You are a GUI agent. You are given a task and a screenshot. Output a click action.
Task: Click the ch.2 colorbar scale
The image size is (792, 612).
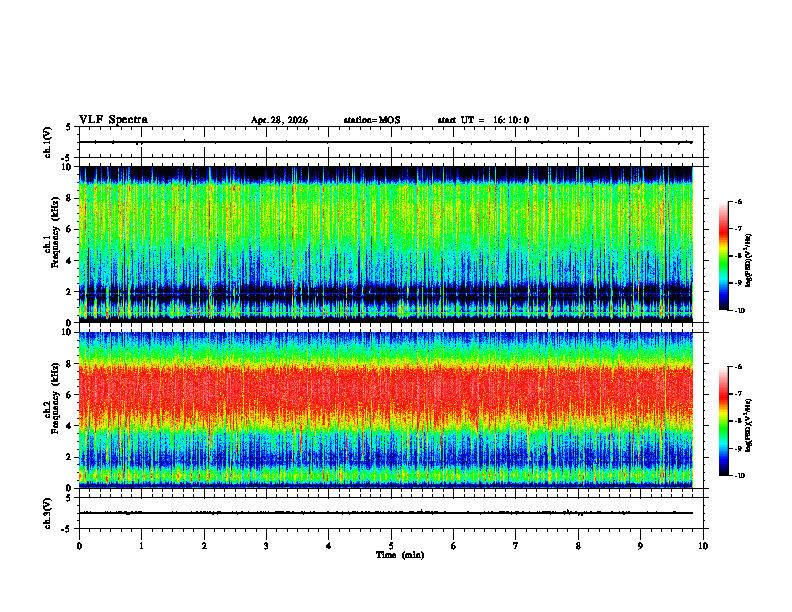[723, 421]
